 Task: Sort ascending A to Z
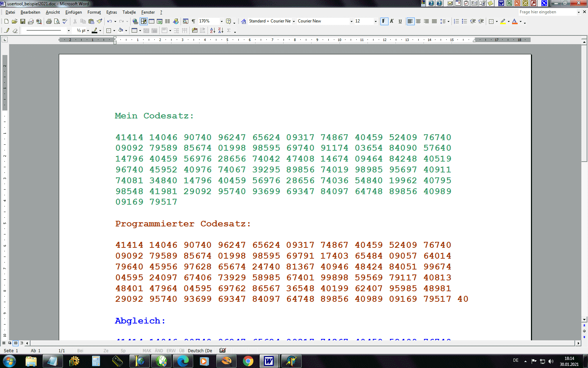pos(212,30)
